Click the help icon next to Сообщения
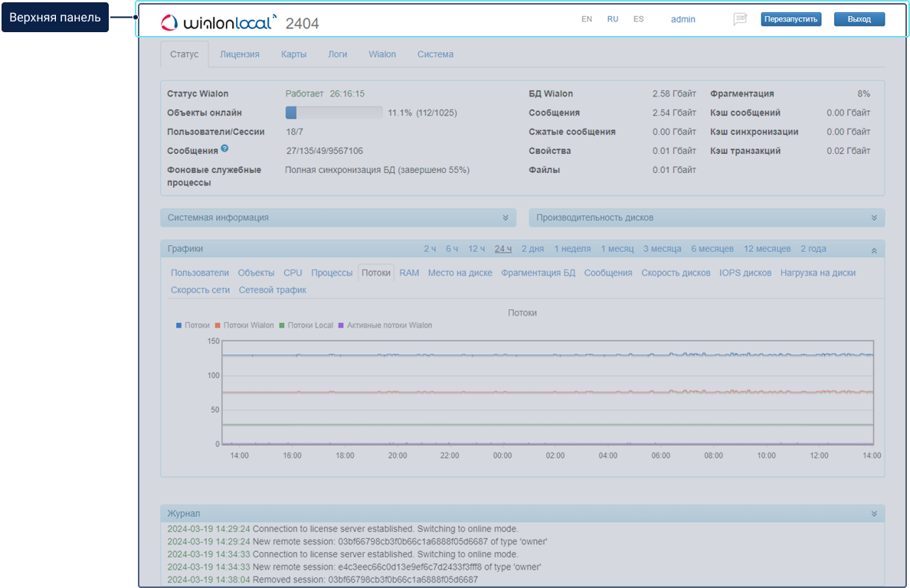Screen dimensions: 910x588 point(224,149)
